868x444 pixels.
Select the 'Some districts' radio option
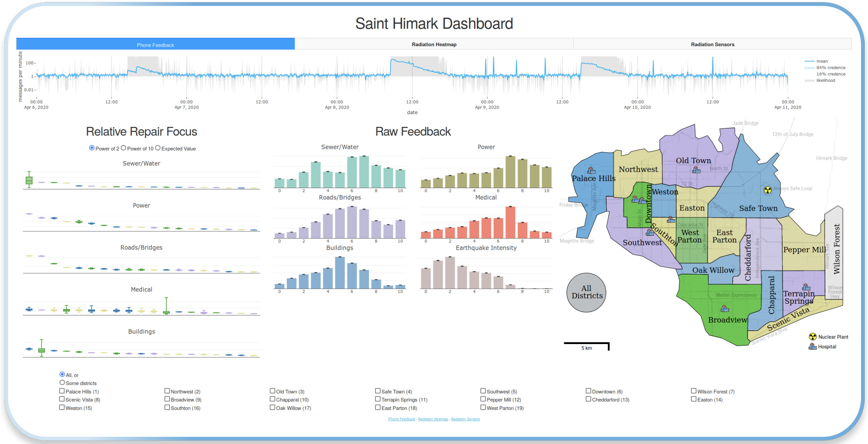point(62,383)
